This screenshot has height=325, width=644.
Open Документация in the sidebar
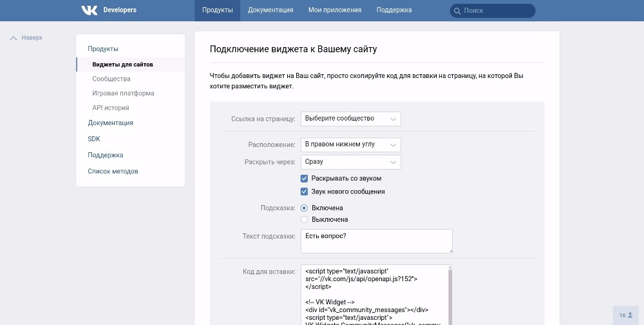point(110,123)
